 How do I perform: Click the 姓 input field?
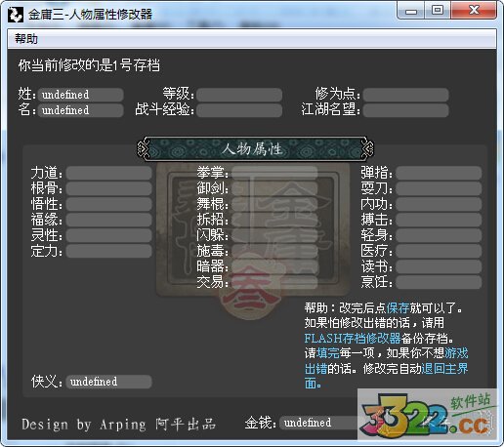81,95
